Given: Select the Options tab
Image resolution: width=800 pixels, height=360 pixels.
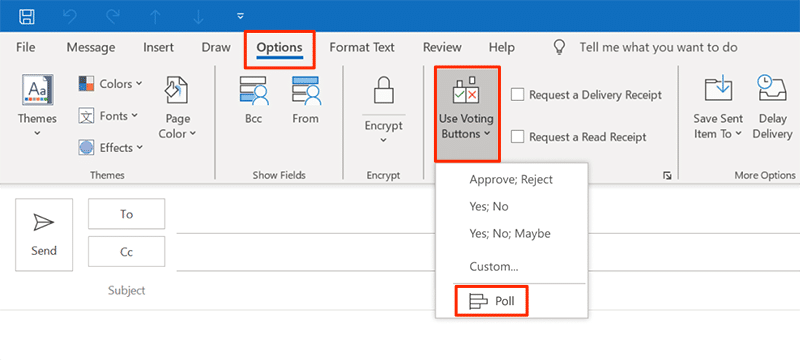Looking at the screenshot, I should [279, 48].
